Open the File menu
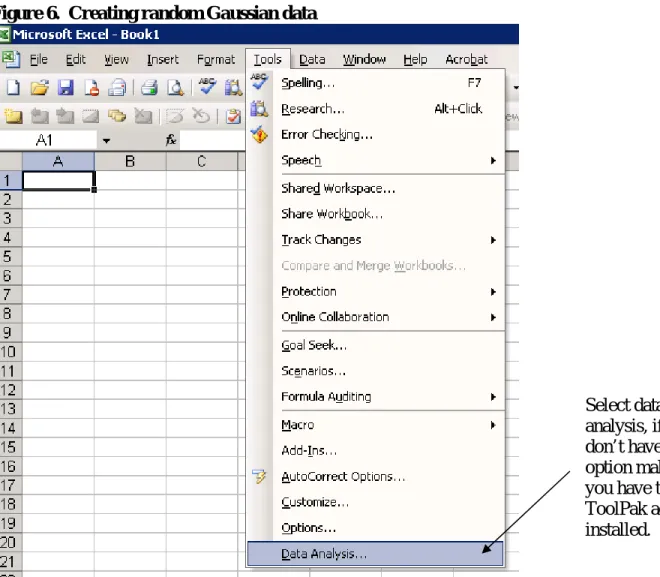The height and width of the screenshot is (577, 660). (38, 60)
